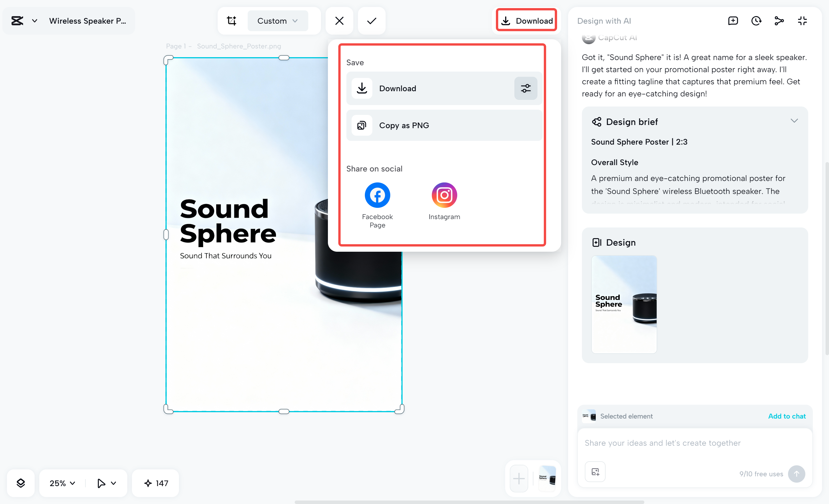Screen dimensions: 829x504
Task: Add a new page with plus button
Action: [519, 479]
